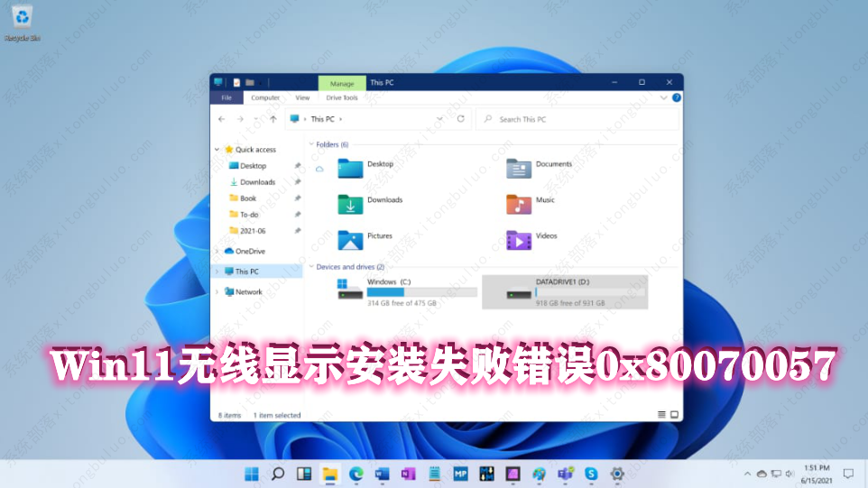868x488 pixels.
Task: Click the volume icon in system tray
Action: click(x=790, y=474)
